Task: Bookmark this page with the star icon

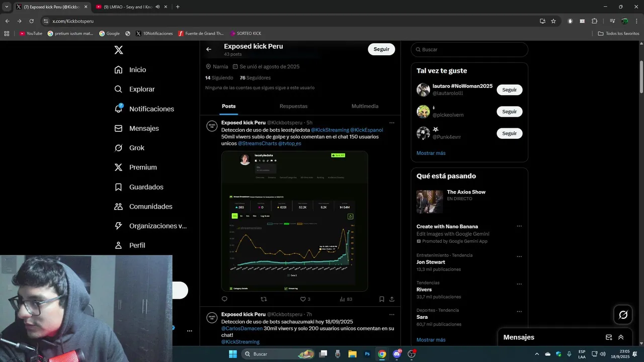Action: pos(553,21)
